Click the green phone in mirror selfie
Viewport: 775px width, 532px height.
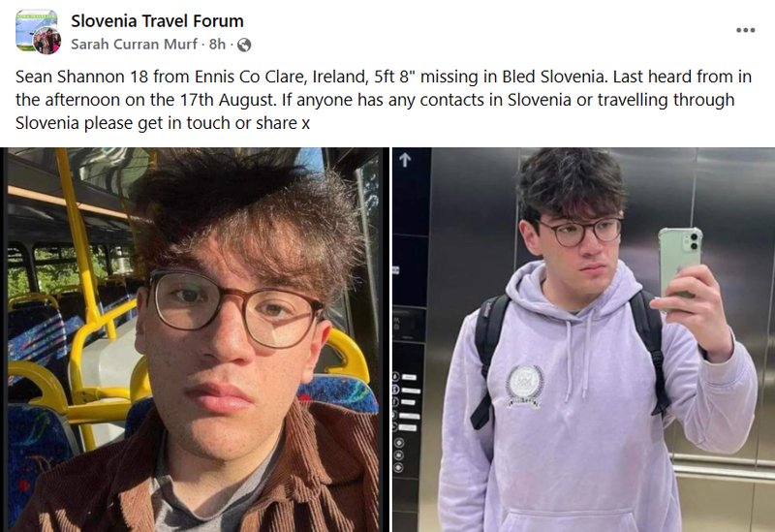681,263
